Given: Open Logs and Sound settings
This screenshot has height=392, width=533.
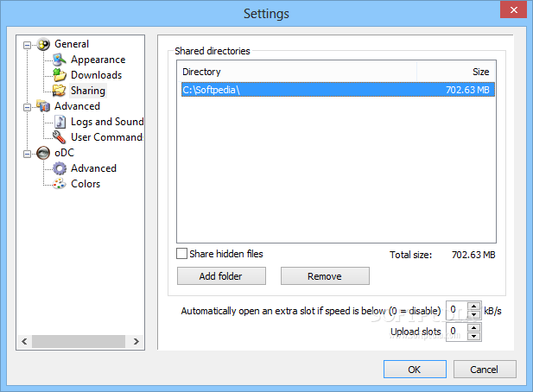Looking at the screenshot, I should pyautogui.click(x=107, y=122).
